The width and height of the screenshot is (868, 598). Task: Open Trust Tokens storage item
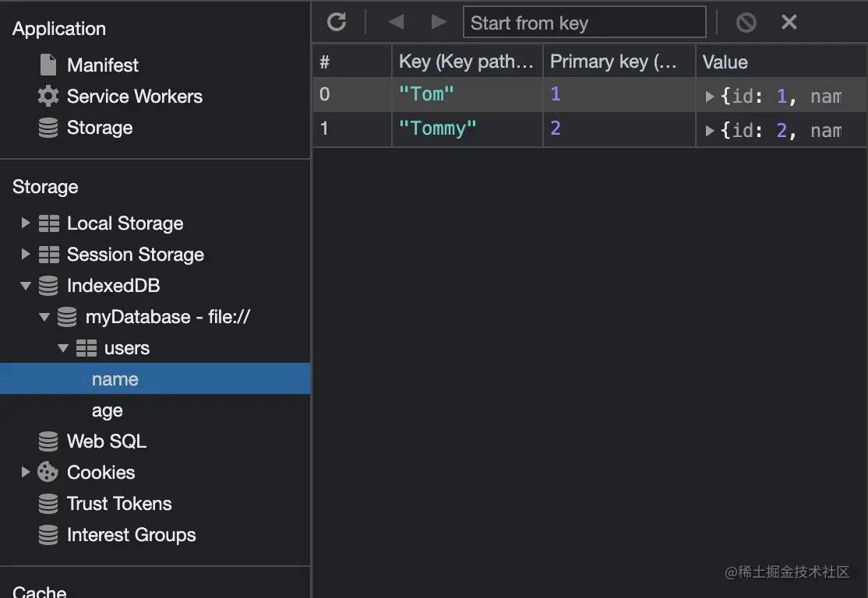coord(118,504)
